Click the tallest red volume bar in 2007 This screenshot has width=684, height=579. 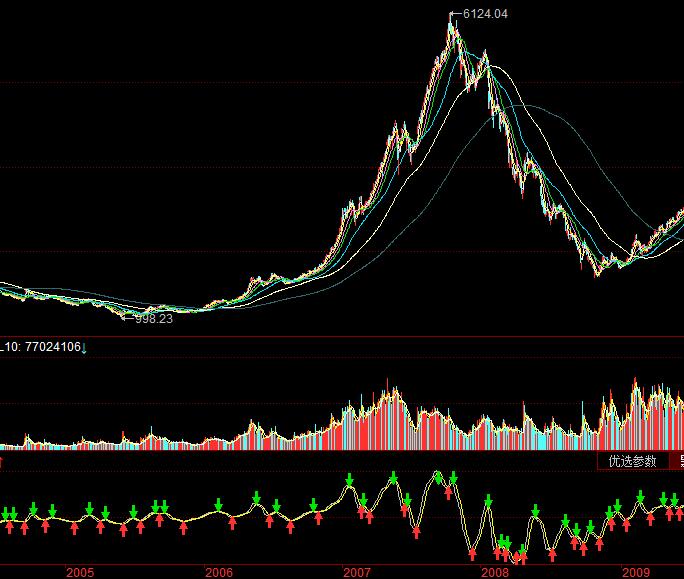(387, 414)
